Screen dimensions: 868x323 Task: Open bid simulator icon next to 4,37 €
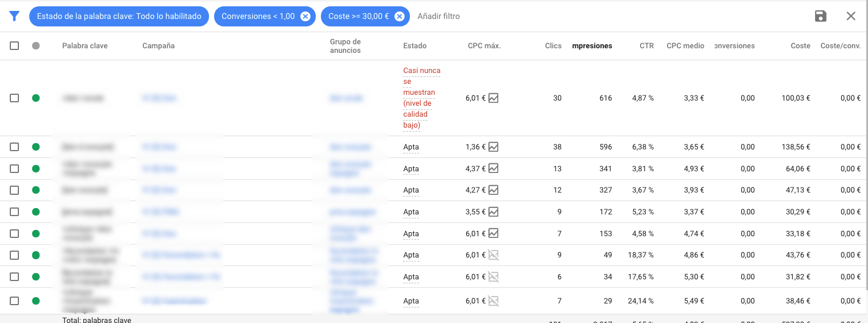pos(493,168)
